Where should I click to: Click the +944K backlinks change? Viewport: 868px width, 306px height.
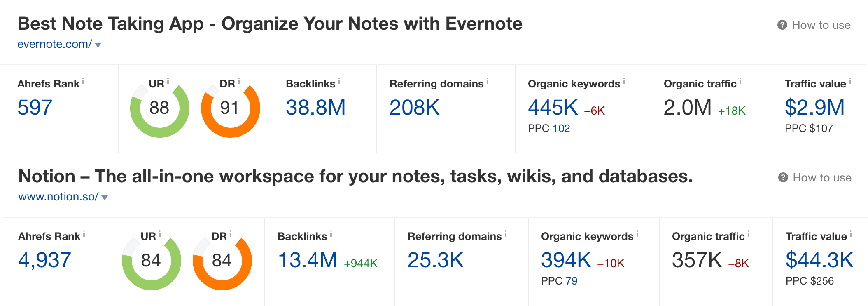click(361, 264)
